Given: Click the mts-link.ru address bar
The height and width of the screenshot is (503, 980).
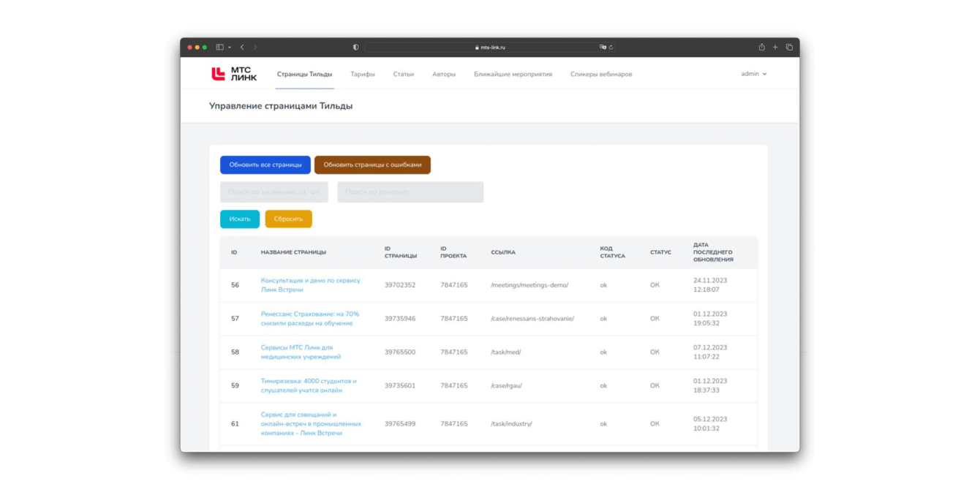Looking at the screenshot, I should tap(490, 48).
